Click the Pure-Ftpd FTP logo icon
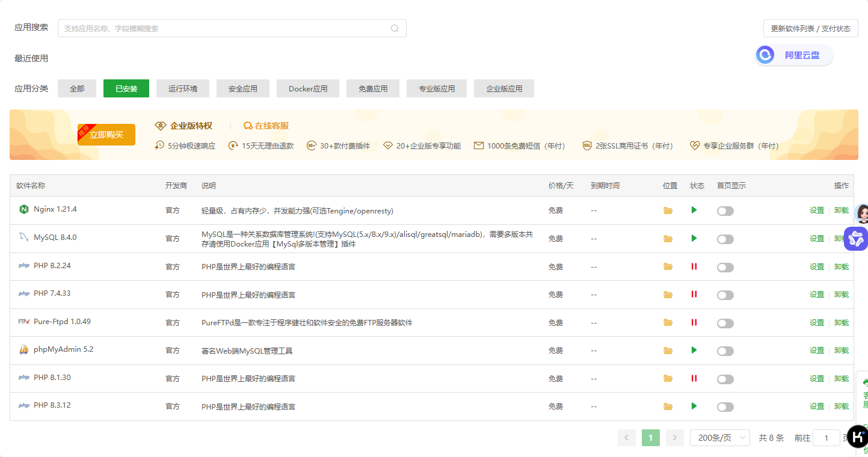 coord(24,322)
